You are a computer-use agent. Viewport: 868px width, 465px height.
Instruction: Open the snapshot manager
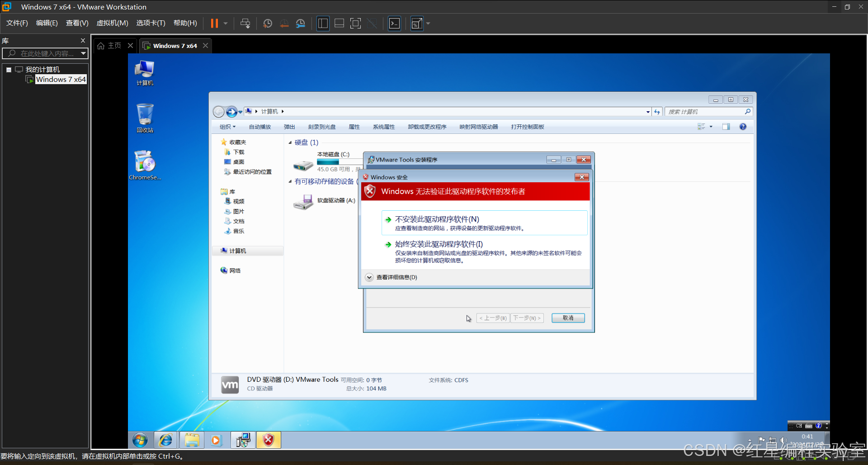point(300,23)
